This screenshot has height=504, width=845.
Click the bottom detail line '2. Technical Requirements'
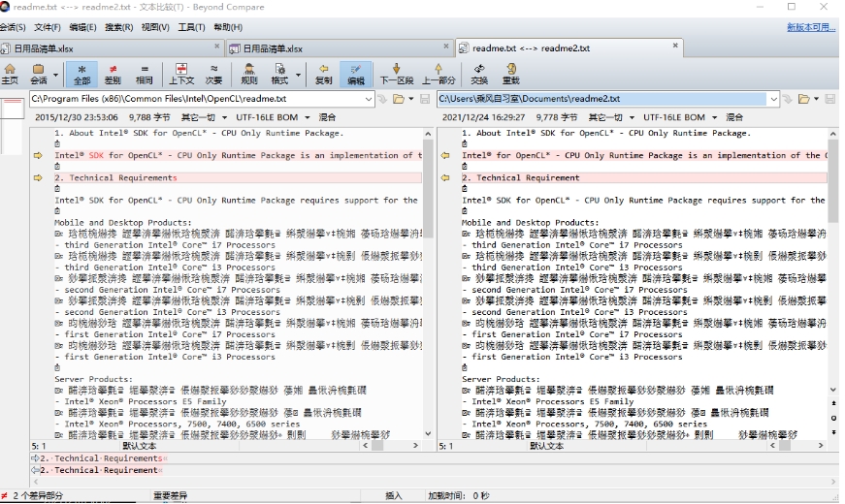click(x=101, y=458)
